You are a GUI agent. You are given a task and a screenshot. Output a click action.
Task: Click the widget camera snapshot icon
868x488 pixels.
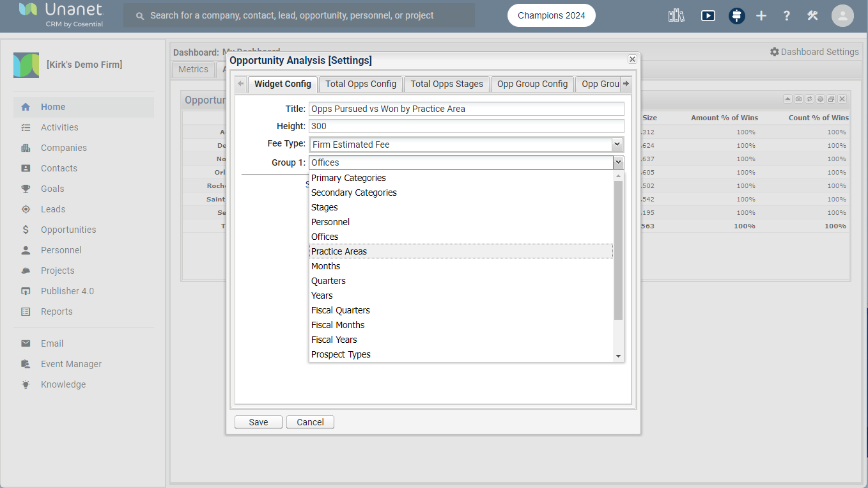pos(798,99)
